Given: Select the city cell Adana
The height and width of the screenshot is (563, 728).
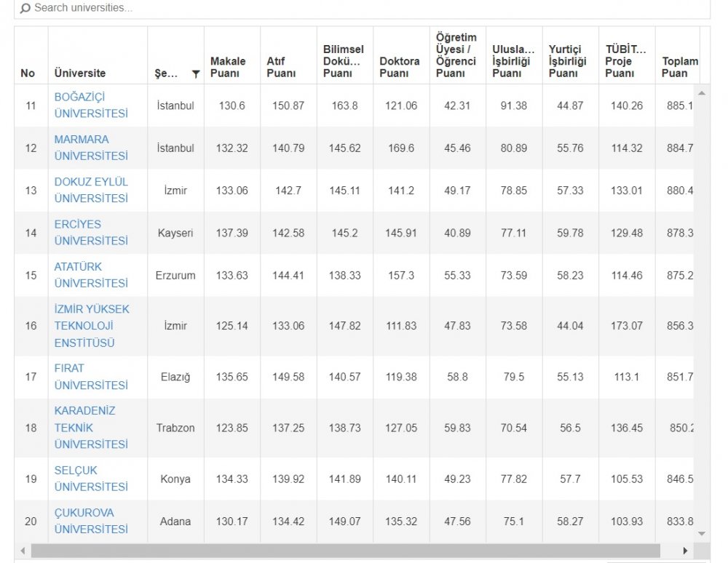Looking at the screenshot, I should [x=175, y=522].
